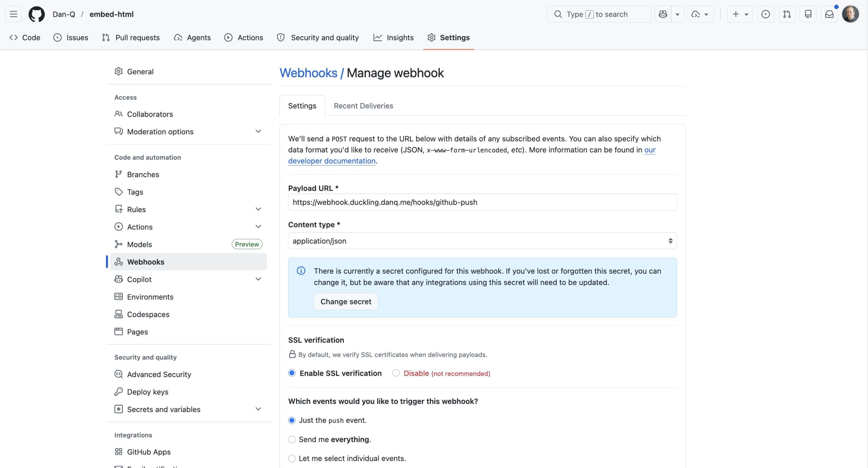Open user profile avatar menu
The height and width of the screenshot is (468, 868).
(850, 14)
